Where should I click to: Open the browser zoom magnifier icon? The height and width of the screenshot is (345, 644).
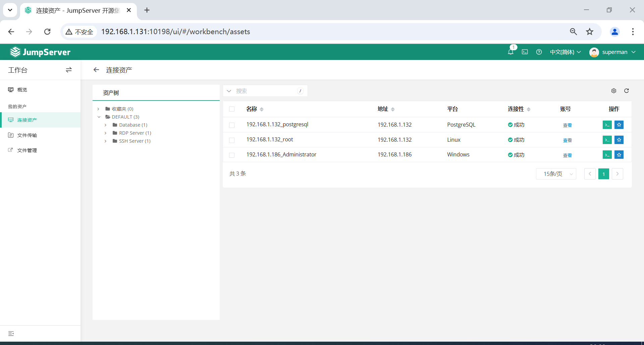pyautogui.click(x=574, y=31)
